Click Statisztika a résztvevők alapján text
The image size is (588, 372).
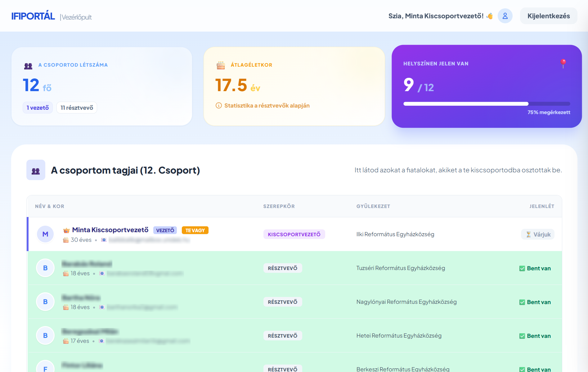click(x=267, y=106)
